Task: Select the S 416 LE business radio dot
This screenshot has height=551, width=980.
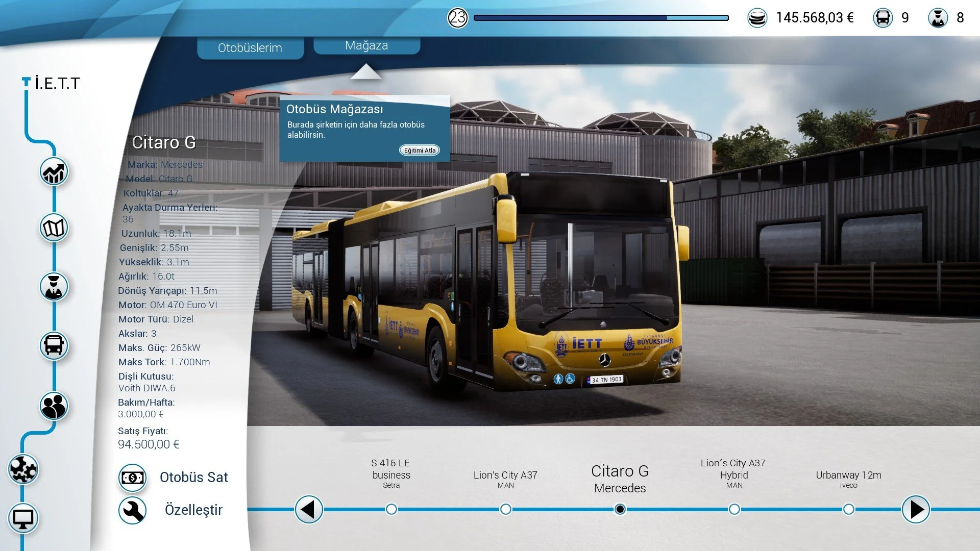Action: pos(391,509)
